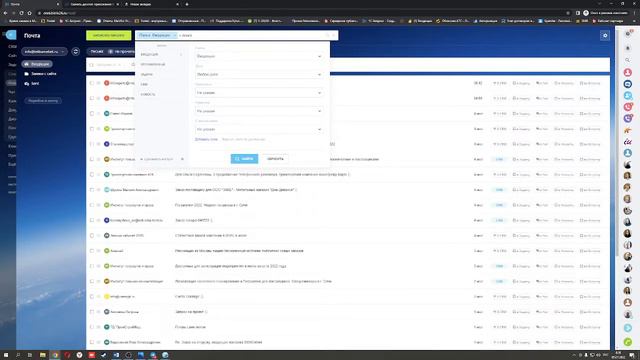Expand the mailbox address dropdown
The width and height of the screenshot is (640, 360).
[44, 51]
